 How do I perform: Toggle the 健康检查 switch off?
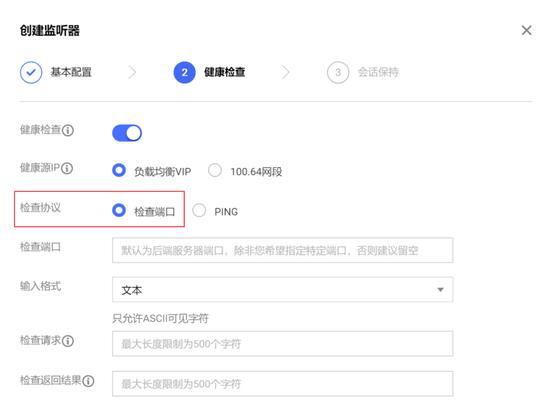(127, 133)
